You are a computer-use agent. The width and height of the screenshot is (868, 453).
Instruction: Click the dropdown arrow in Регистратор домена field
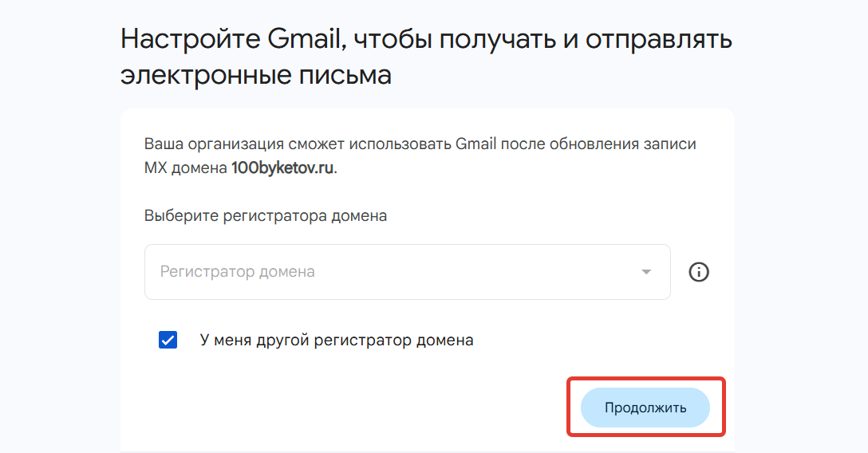[x=646, y=272]
